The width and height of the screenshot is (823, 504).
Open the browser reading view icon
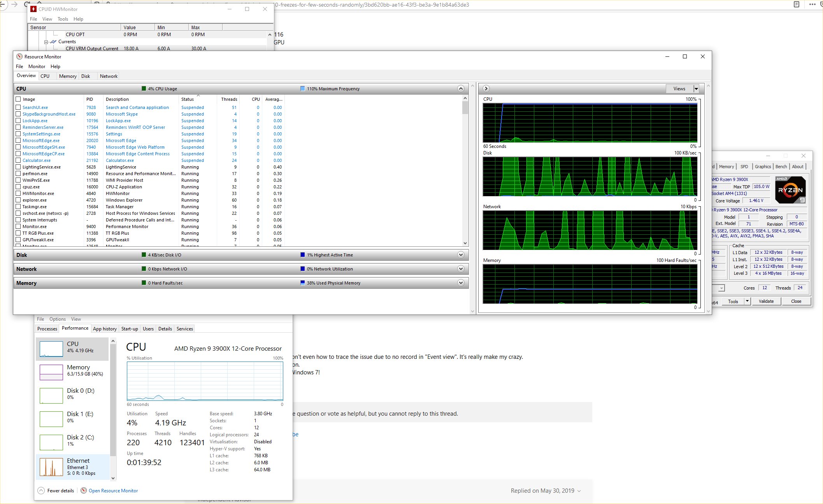click(x=797, y=5)
